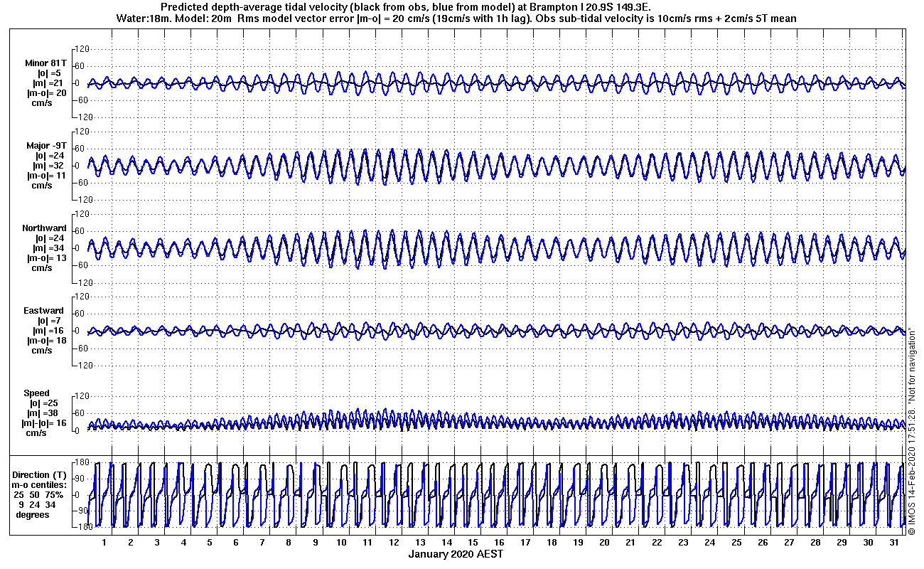
Task: Click the 120 tick on the Minor 81T axis
Action: click(x=81, y=49)
